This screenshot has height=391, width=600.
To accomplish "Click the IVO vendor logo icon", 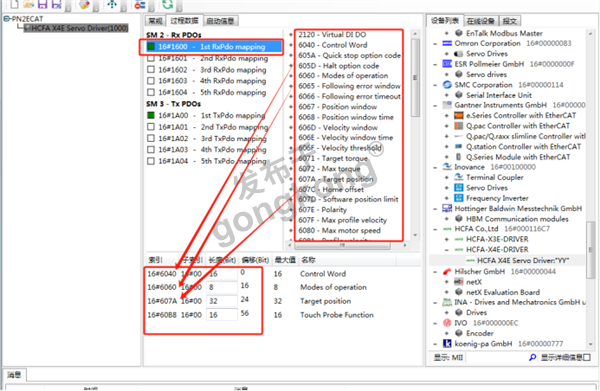I will click(x=447, y=323).
